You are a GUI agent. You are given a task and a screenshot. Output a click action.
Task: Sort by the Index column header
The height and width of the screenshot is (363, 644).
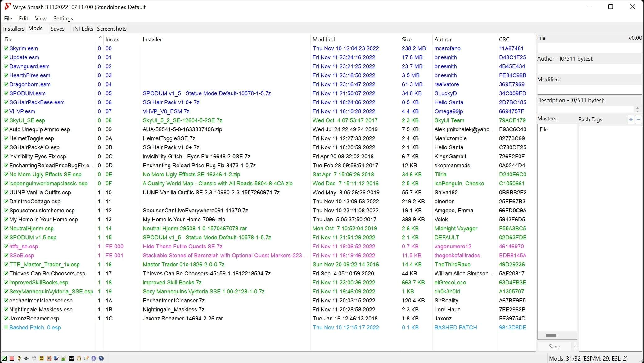tap(122, 39)
